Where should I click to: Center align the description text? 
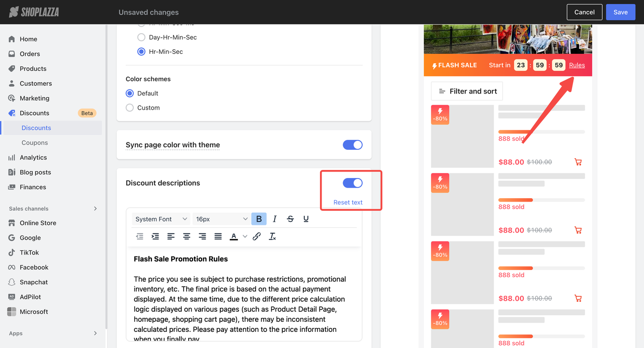[x=187, y=236]
